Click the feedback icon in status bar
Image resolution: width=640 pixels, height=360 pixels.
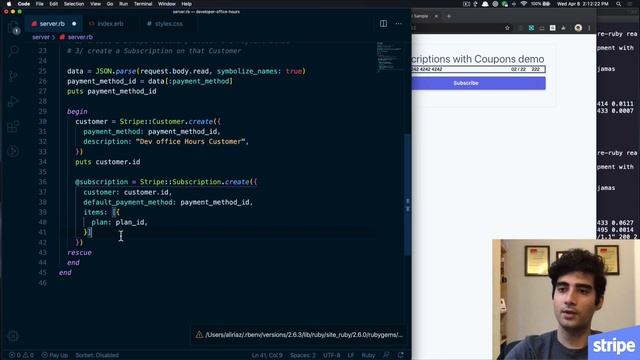click(386, 355)
